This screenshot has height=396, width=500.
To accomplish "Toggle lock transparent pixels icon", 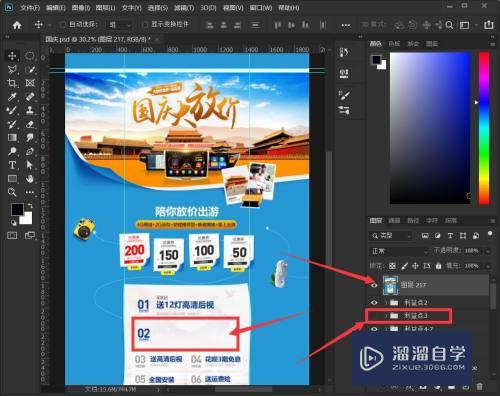I will pyautogui.click(x=392, y=266).
